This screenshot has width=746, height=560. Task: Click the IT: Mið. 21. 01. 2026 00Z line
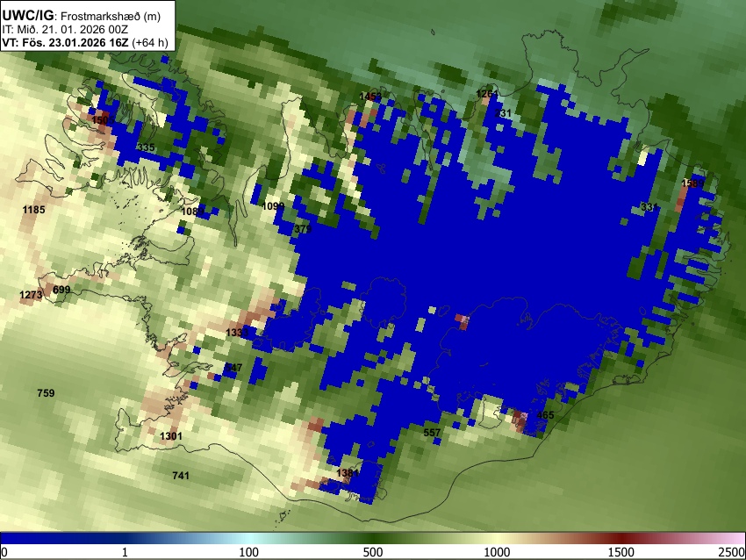(65, 30)
